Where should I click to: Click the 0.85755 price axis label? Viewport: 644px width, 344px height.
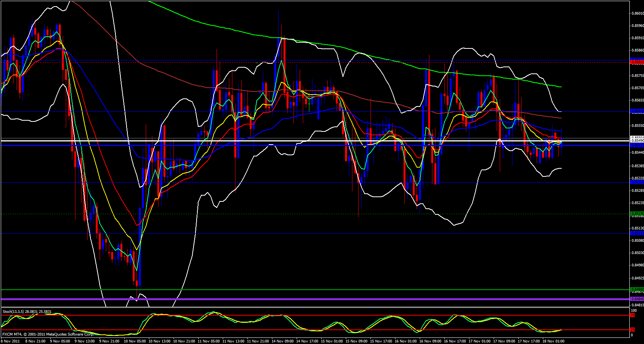click(637, 76)
